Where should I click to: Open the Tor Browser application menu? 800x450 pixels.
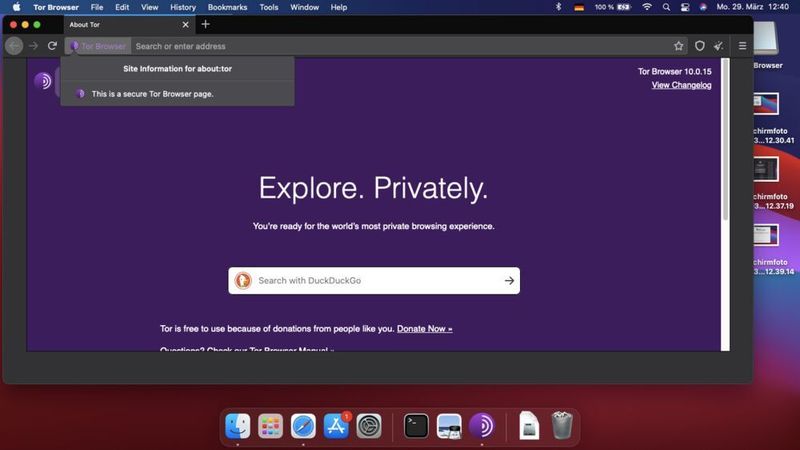click(56, 7)
